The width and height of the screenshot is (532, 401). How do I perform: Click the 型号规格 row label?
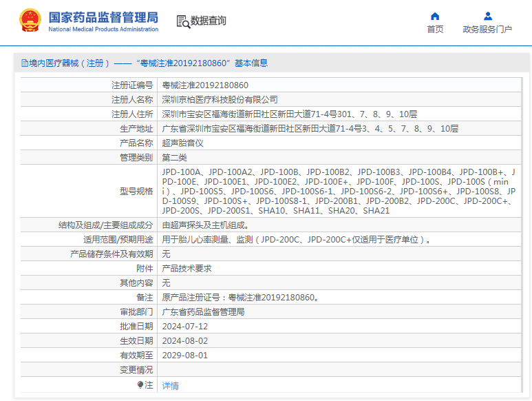tap(136, 191)
